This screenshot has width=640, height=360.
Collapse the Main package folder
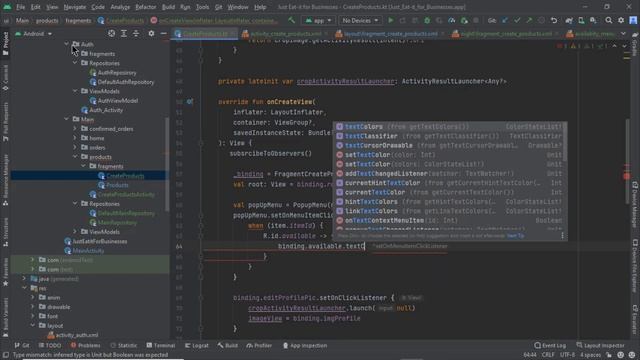coord(67,119)
